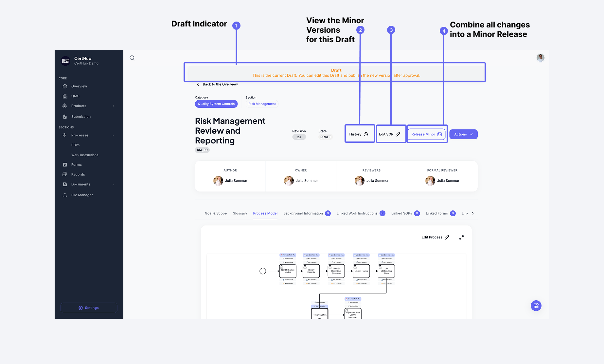The image size is (604, 364).
Task: Expand the process model with the fullscreen icon
Action: tap(461, 237)
